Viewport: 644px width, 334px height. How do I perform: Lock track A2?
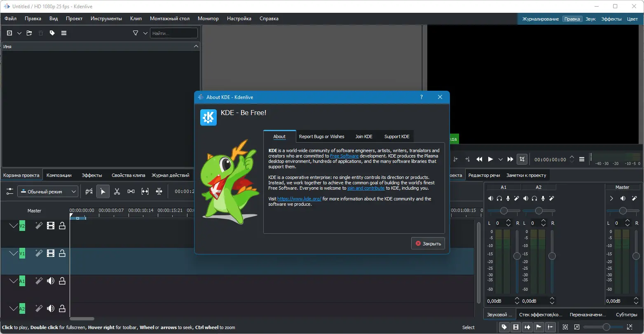(x=62, y=308)
